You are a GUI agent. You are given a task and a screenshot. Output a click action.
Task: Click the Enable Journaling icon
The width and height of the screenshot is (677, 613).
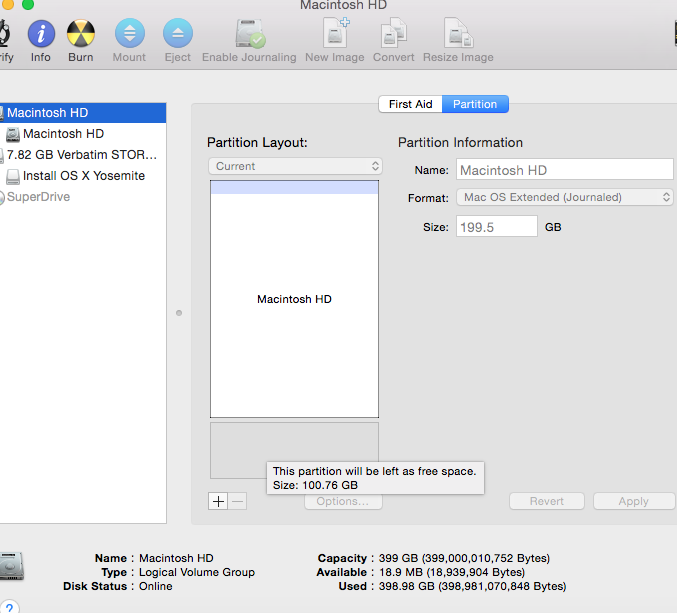[250, 33]
